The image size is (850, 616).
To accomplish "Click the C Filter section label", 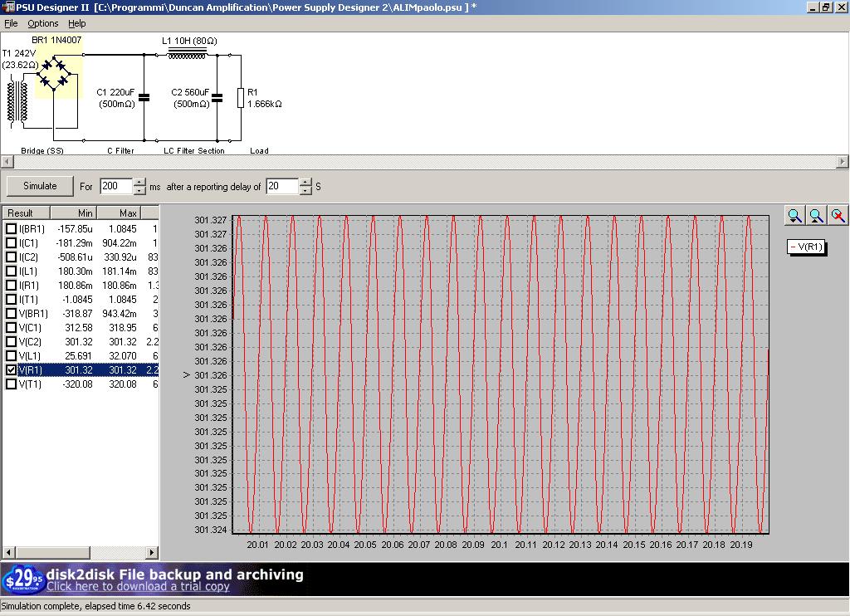I will point(120,151).
